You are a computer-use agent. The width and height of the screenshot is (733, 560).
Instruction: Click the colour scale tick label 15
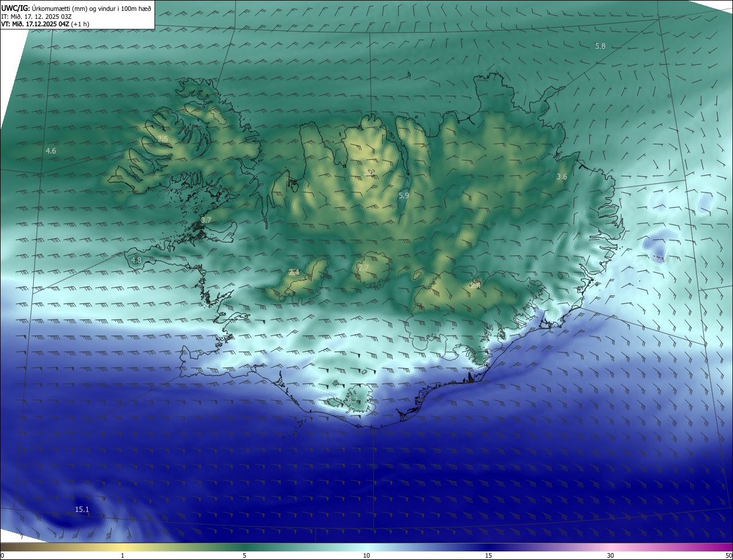pos(488,555)
